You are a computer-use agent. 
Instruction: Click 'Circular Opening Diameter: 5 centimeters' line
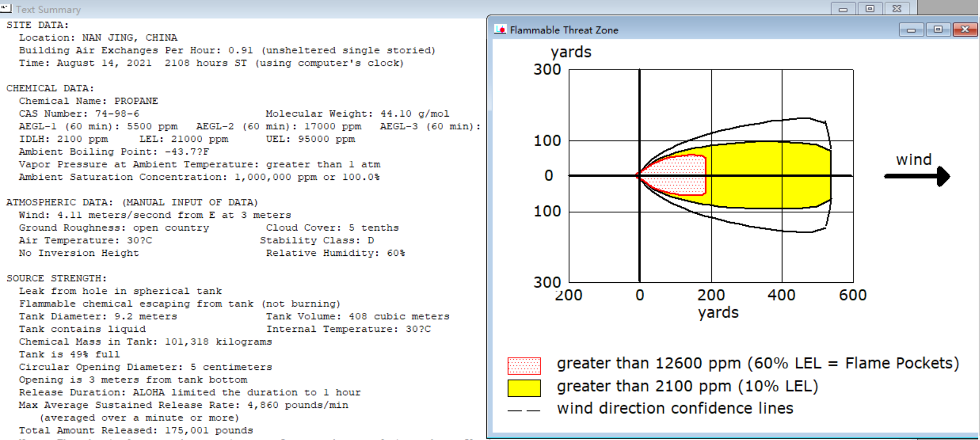coord(146,367)
